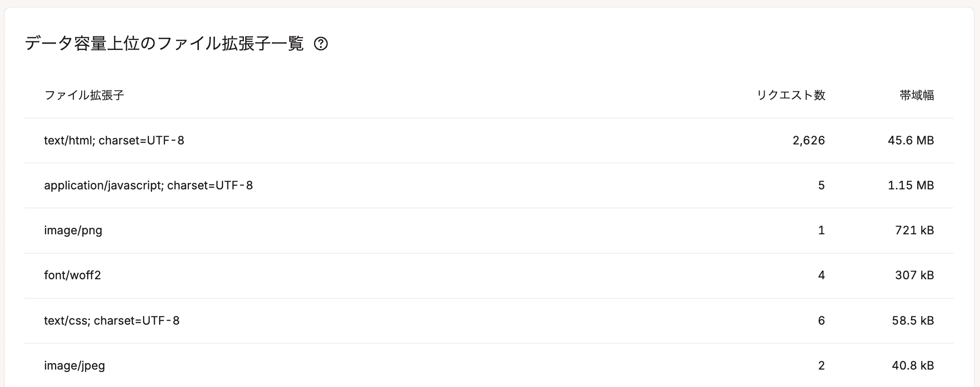
Task: Click the 45.6 MB bandwidth value
Action: 911,140
